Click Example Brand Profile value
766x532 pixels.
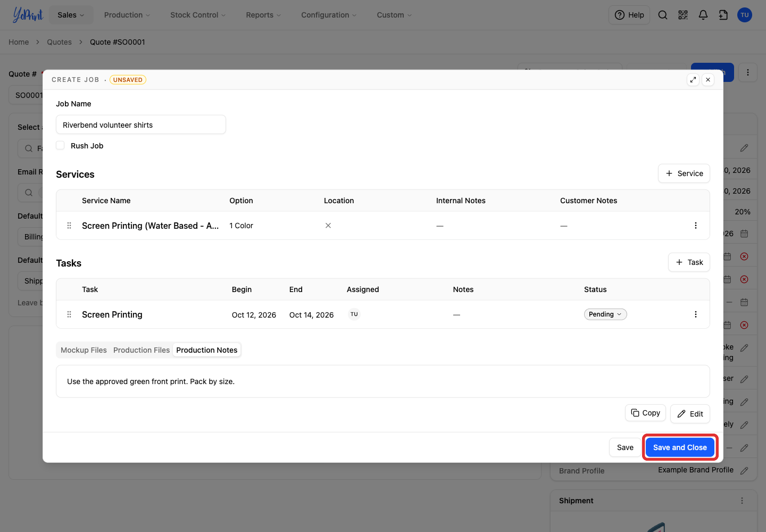click(696, 470)
